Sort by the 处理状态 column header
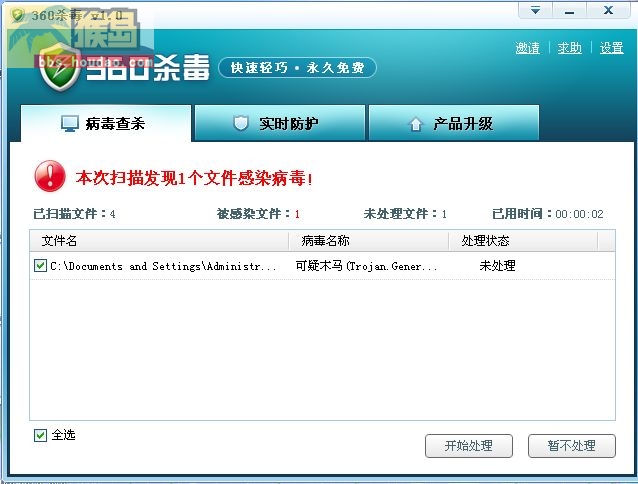This screenshot has height=484, width=638. (523, 241)
